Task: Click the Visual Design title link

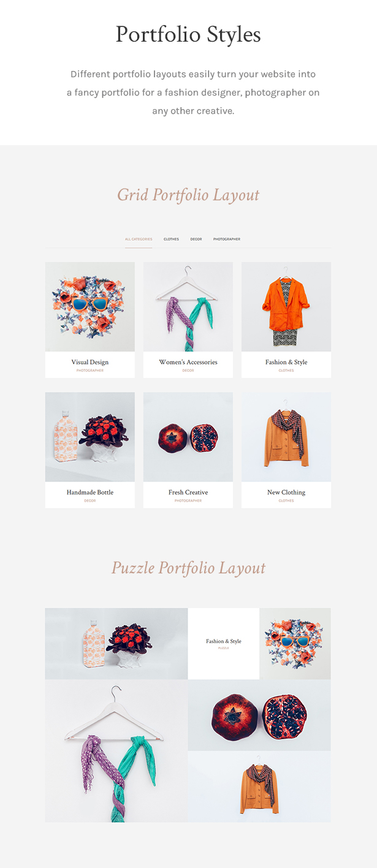Action: click(x=90, y=362)
